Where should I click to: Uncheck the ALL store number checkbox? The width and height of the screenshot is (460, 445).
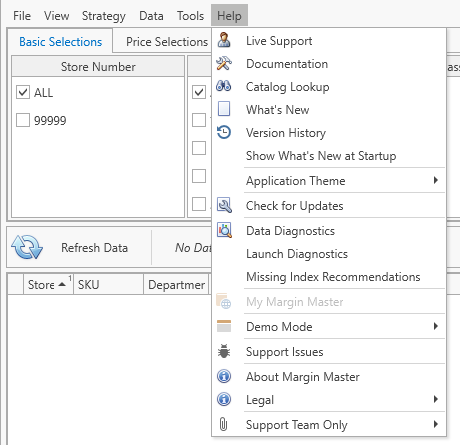[x=23, y=92]
